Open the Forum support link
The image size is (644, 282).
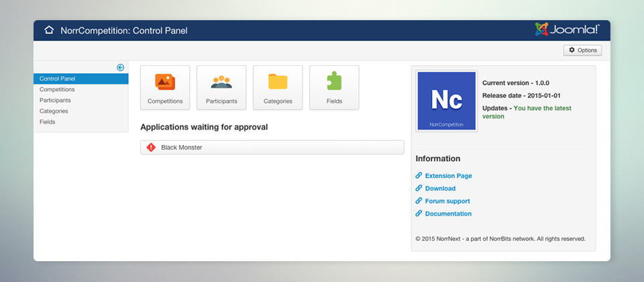coord(447,201)
